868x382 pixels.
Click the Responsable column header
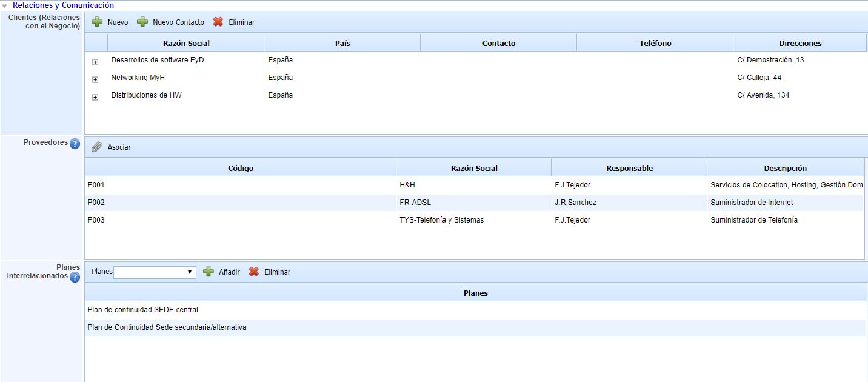pyautogui.click(x=629, y=168)
